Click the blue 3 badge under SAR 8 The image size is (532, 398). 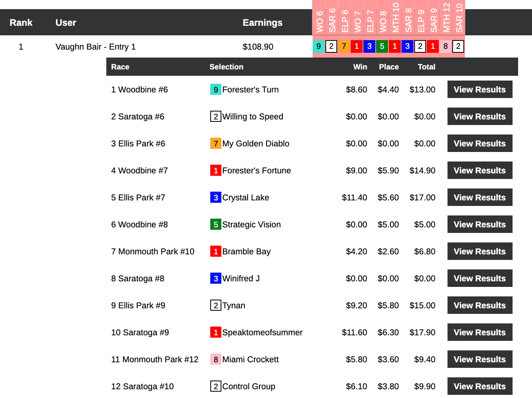[x=407, y=46]
